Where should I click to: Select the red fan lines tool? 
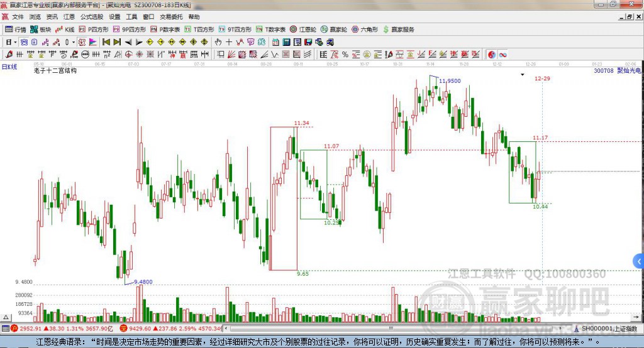[x=231, y=54]
